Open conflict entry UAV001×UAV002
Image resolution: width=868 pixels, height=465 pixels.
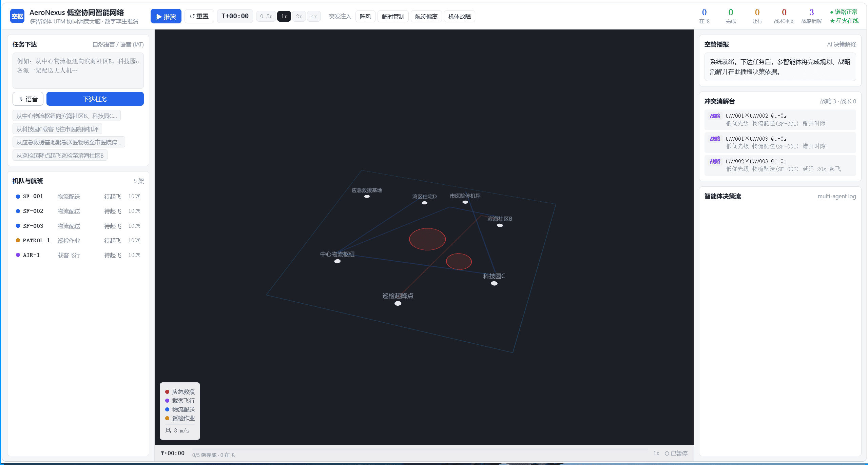click(x=780, y=120)
